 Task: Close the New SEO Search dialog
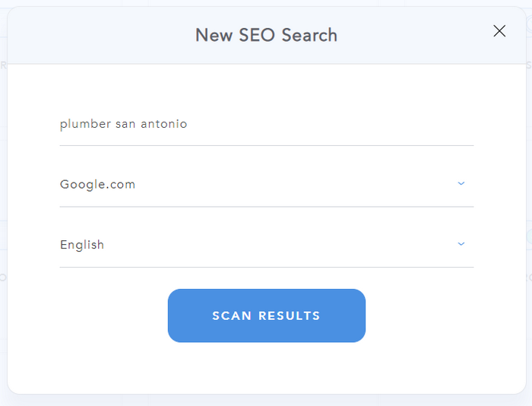pyautogui.click(x=499, y=31)
